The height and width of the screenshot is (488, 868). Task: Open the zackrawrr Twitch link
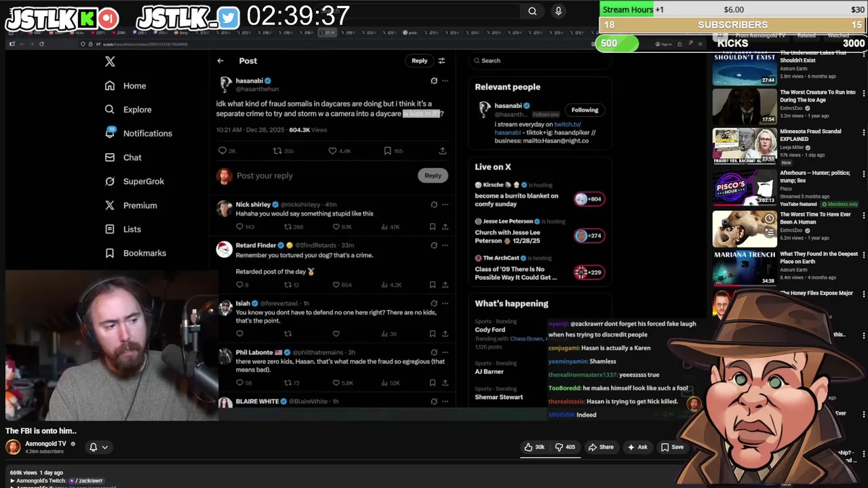click(86, 481)
